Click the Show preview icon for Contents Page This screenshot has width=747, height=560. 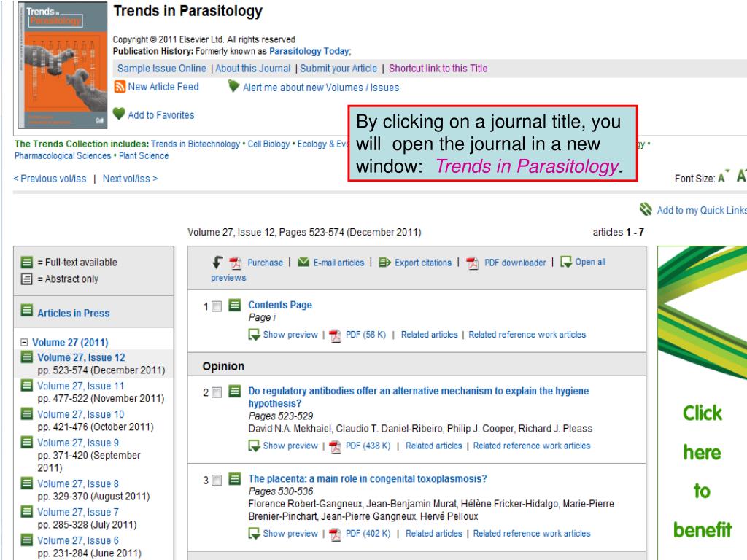(254, 335)
